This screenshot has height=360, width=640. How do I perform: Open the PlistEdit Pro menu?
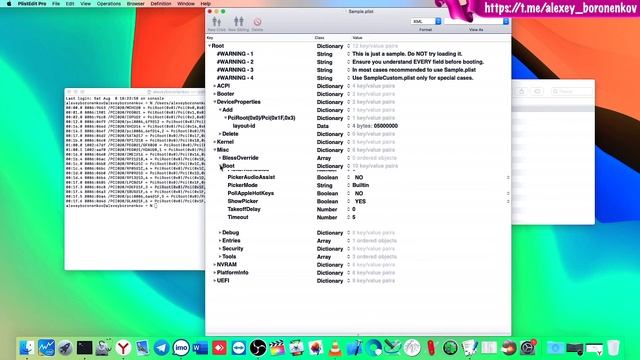click(x=32, y=4)
